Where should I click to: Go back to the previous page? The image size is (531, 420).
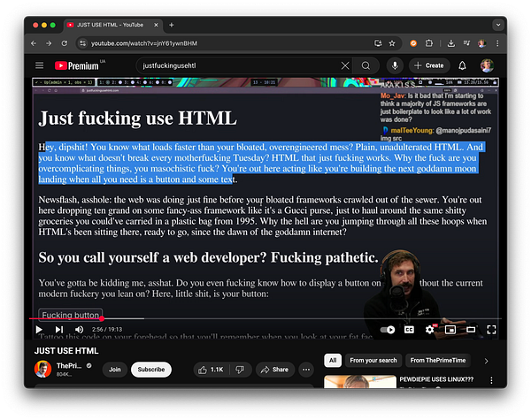pos(34,43)
